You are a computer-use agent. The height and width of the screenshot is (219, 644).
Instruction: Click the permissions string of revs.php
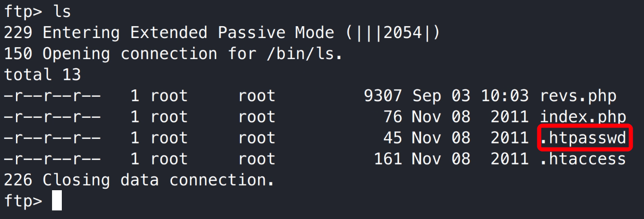tap(52, 96)
